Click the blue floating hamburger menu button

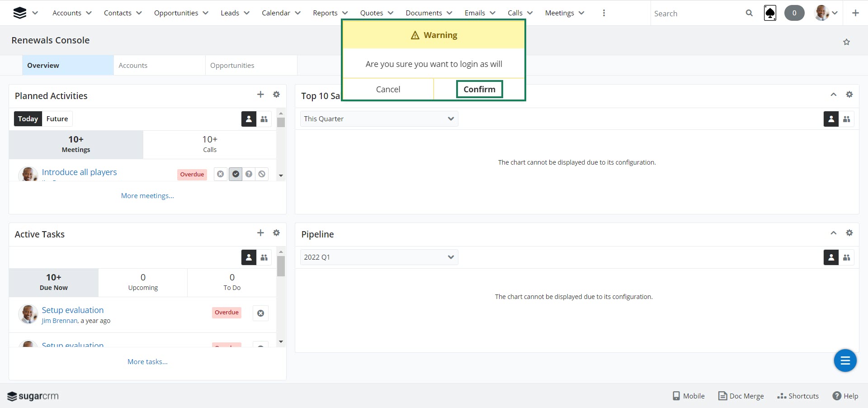[845, 361]
